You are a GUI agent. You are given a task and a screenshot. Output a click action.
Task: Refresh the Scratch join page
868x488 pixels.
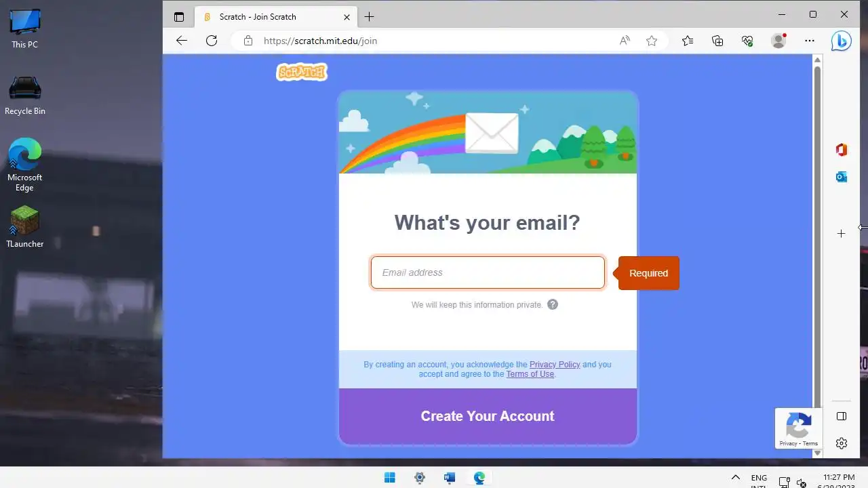pyautogui.click(x=212, y=41)
